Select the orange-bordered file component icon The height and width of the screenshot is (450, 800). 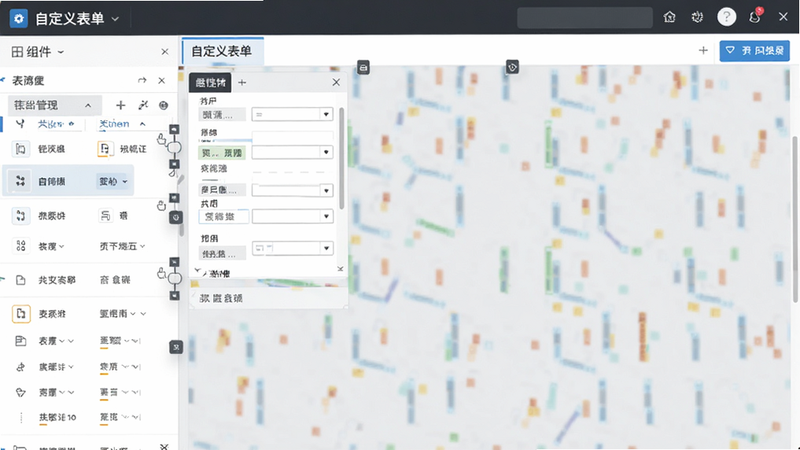[x=20, y=313]
